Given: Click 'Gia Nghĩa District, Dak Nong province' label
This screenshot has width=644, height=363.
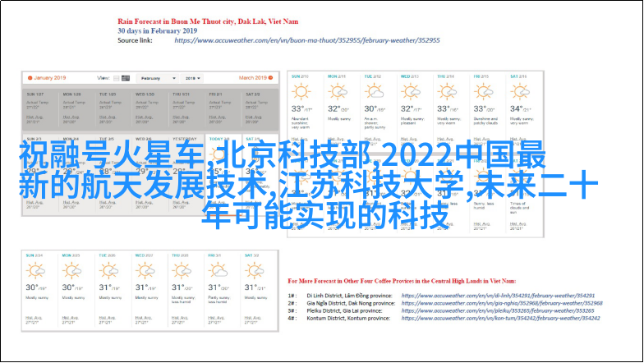Looking at the screenshot, I should [x=351, y=303].
